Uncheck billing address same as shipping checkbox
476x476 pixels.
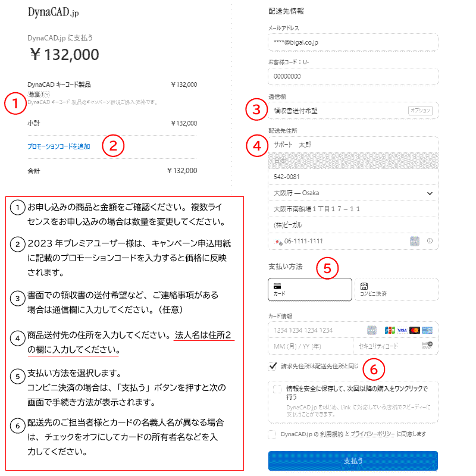[x=273, y=366]
